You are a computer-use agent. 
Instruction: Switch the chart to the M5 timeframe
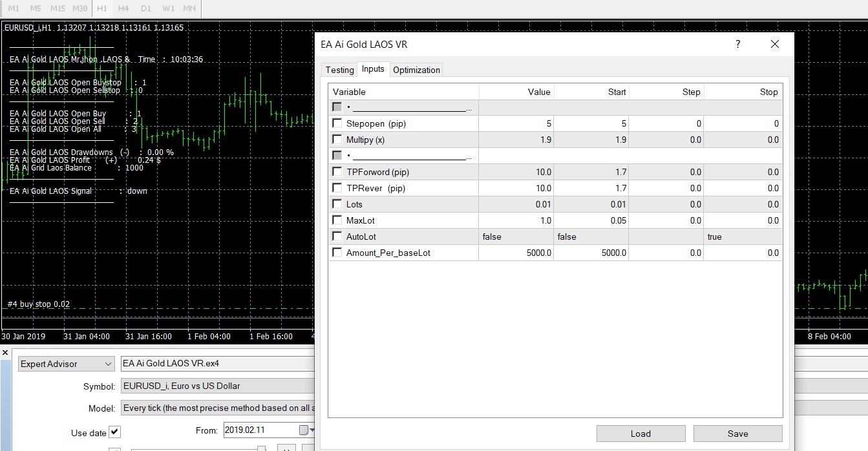[x=36, y=8]
